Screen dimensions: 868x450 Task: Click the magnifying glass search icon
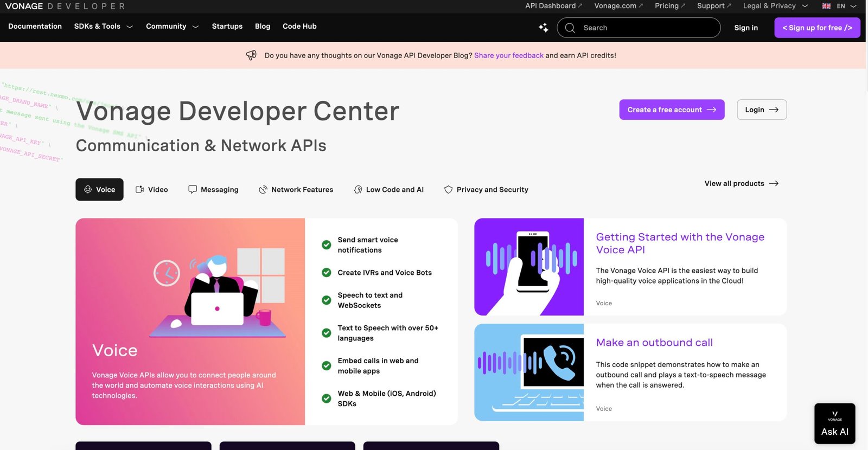coord(570,28)
